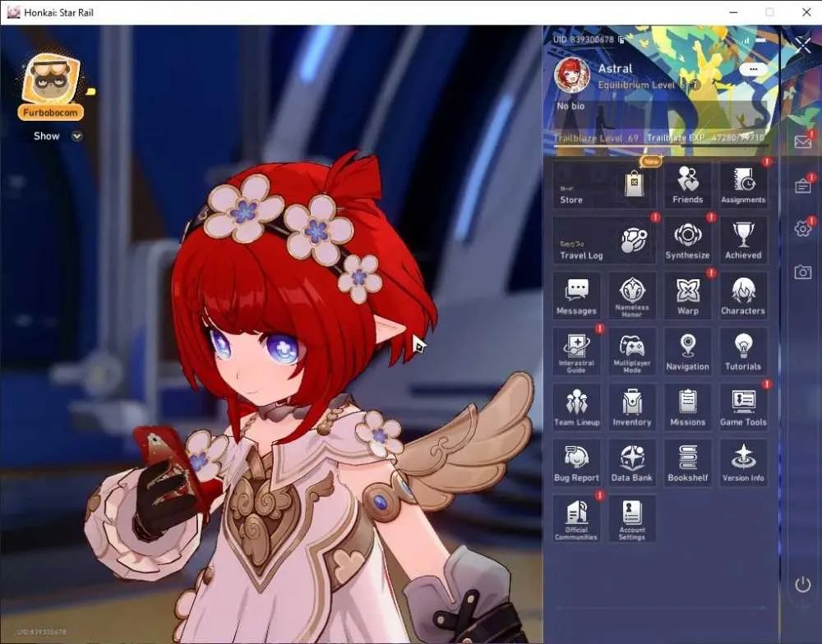This screenshot has height=644, width=822.
Task: Open Messages
Action: 576,296
